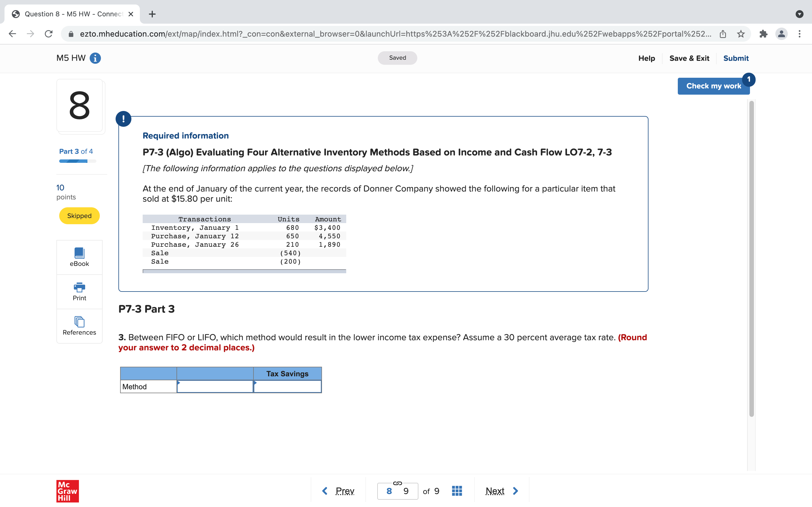
Task: Click the Skipped status pill
Action: pos(79,215)
